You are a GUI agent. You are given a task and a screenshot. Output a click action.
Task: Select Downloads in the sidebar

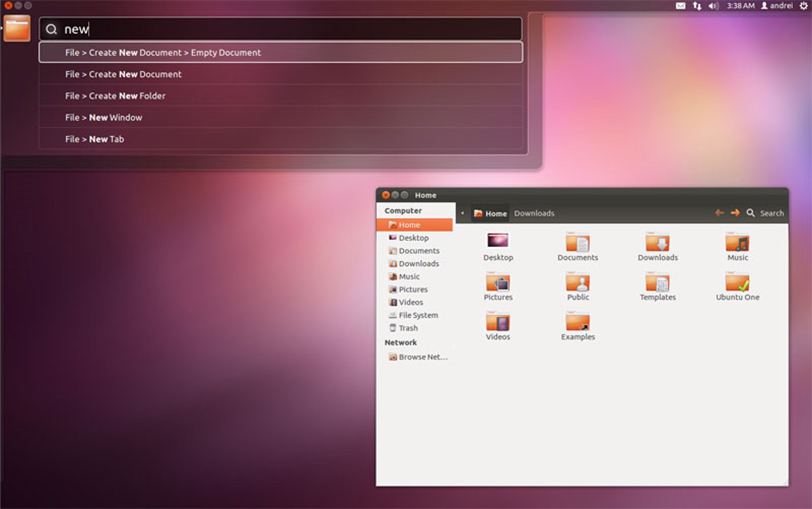click(x=414, y=264)
